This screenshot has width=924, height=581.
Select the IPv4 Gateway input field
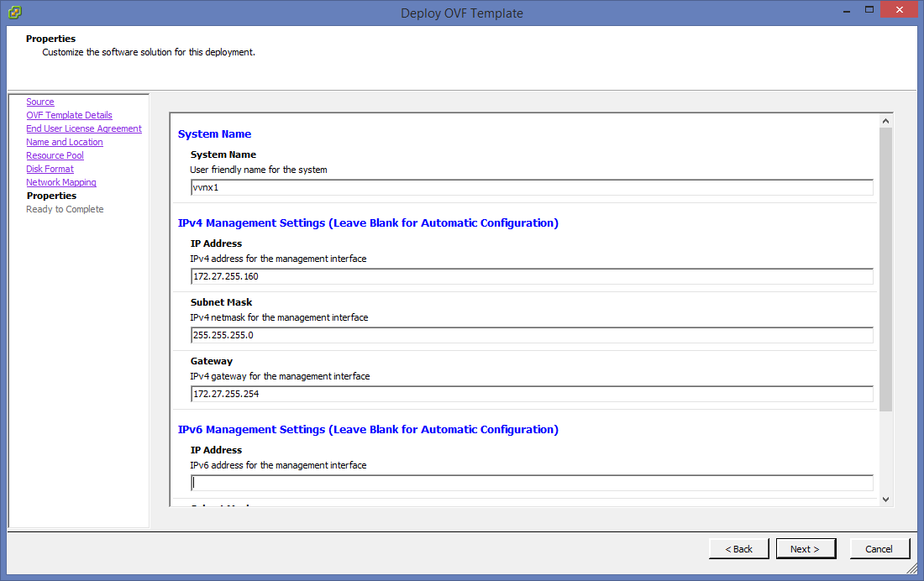point(531,395)
